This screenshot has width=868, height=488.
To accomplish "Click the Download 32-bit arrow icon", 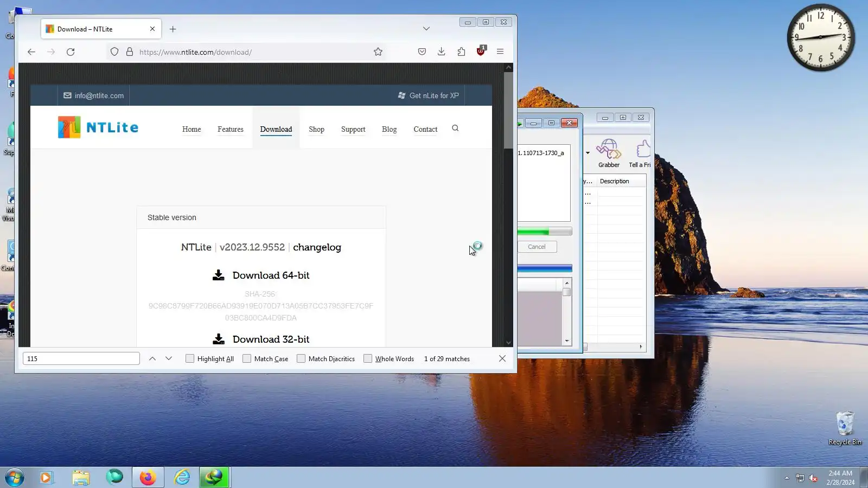I will [218, 339].
